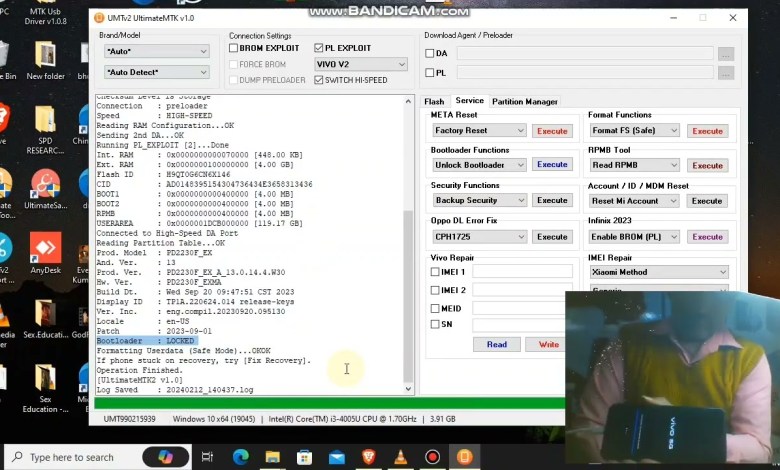This screenshot has height=470, width=780.
Task: Open the Bandicam recorder taskbar icon
Action: point(433,457)
